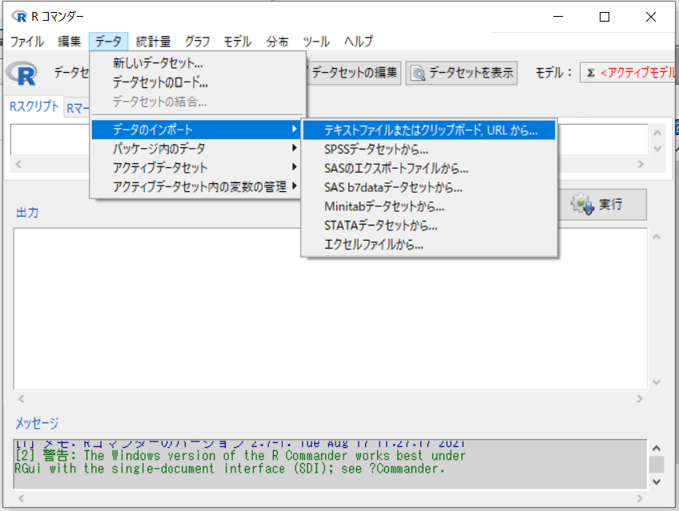The width and height of the screenshot is (679, 511).
Task: Open the ツール menu
Action: (316, 42)
